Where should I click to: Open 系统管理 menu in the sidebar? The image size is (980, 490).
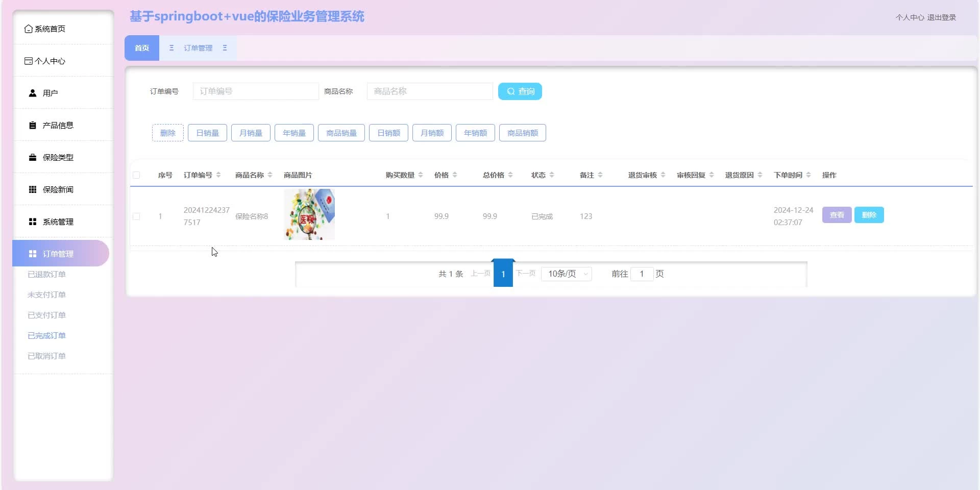coord(63,222)
